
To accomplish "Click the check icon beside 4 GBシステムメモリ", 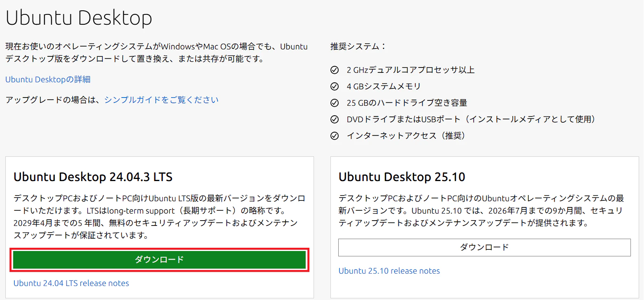I will 335,86.
